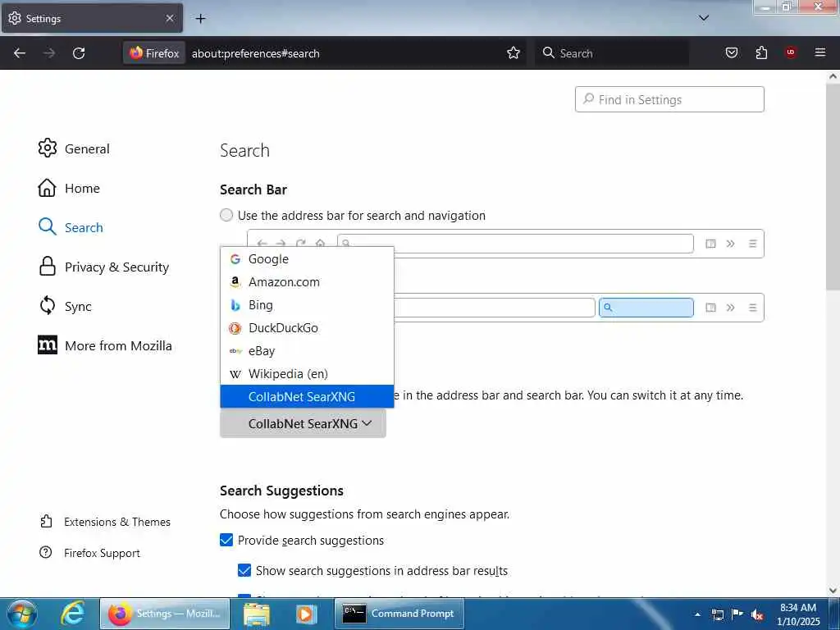
Task: Switch to Command Prompt taskbar window
Action: pyautogui.click(x=399, y=614)
